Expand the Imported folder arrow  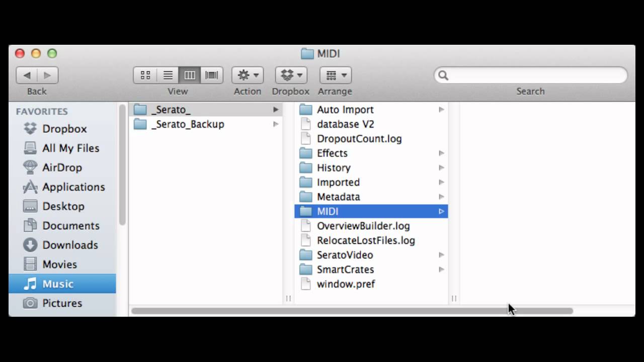coord(441,183)
